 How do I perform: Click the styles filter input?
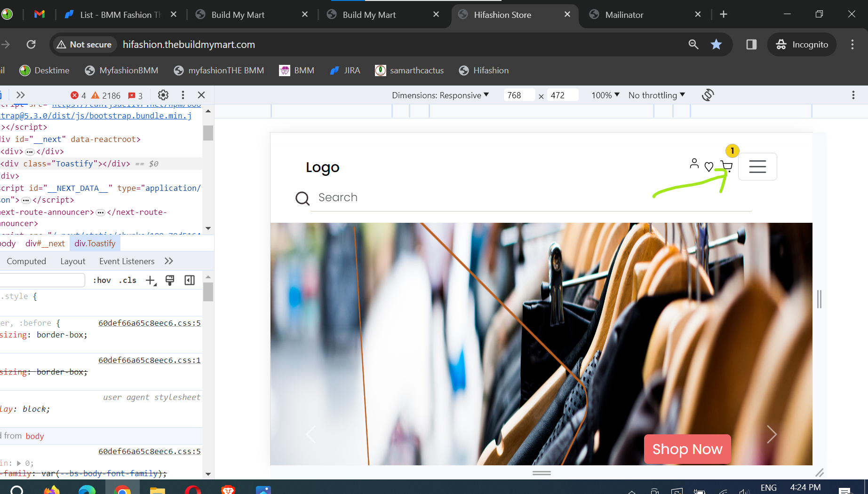click(42, 280)
